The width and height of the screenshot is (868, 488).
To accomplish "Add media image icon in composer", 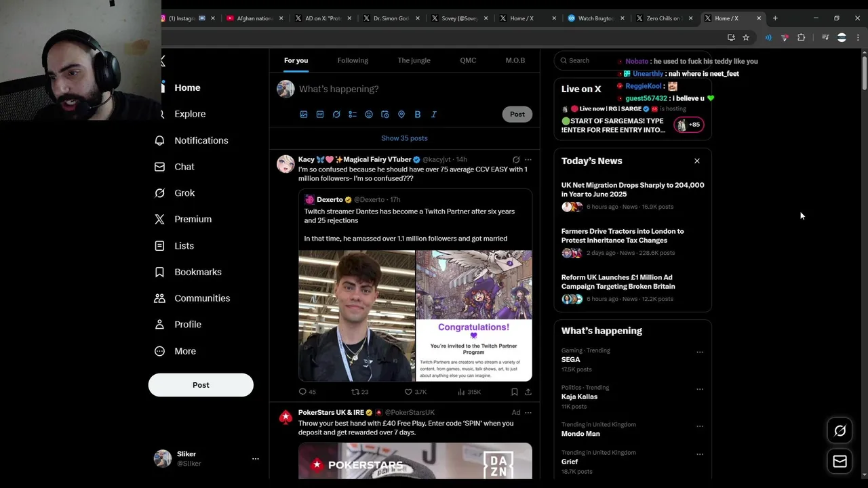I will tap(304, 115).
